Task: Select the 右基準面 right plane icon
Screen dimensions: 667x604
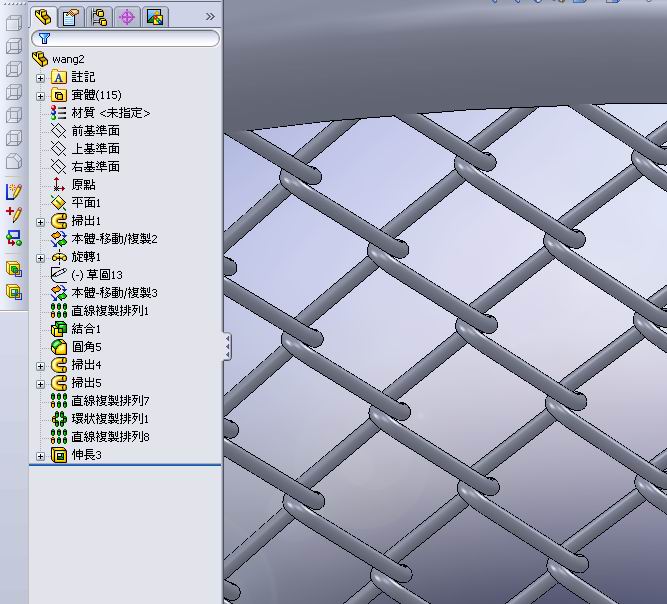Action: (59, 167)
